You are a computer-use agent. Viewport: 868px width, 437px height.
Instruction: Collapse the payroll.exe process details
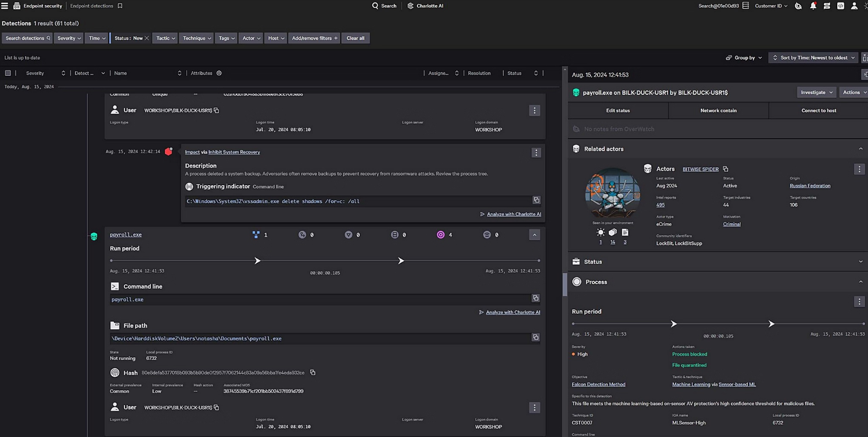coord(534,235)
